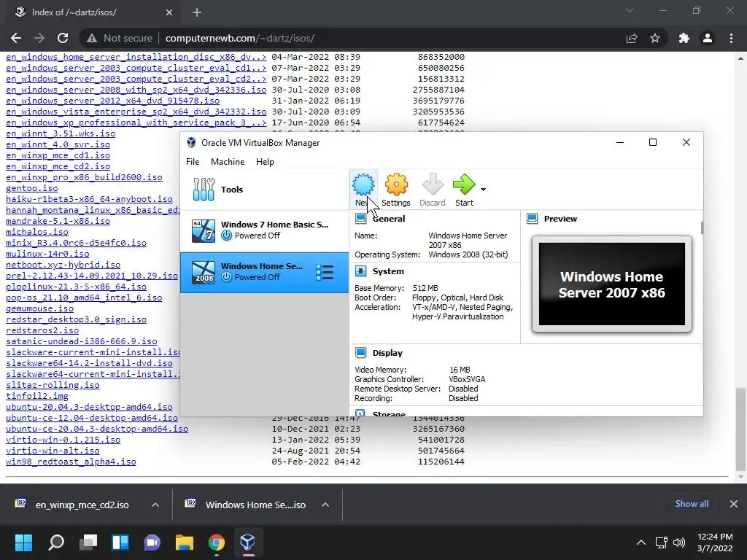Open link michalos.iso
747x560 pixels.
[37, 233]
